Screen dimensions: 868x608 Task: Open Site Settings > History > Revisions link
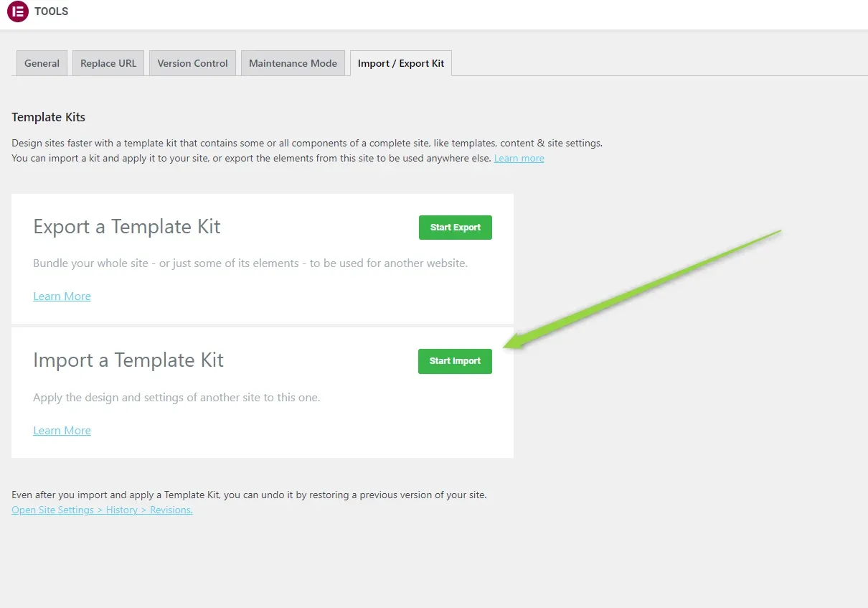[102, 510]
